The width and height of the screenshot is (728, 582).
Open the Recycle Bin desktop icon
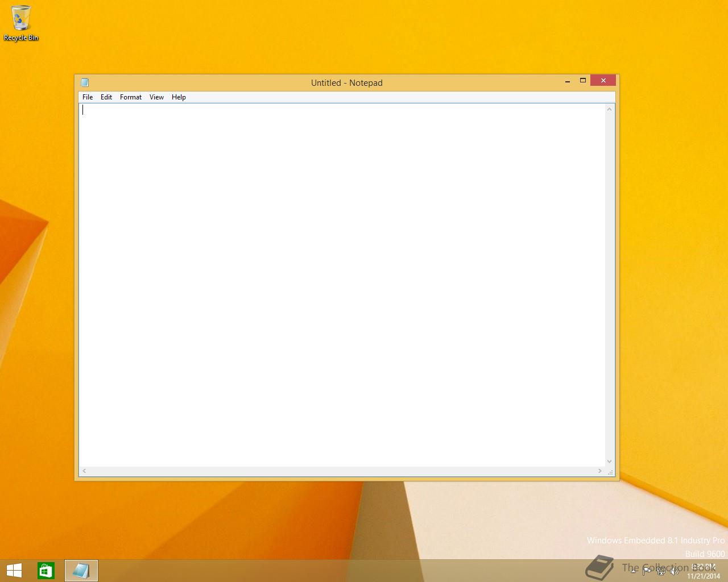(x=21, y=23)
